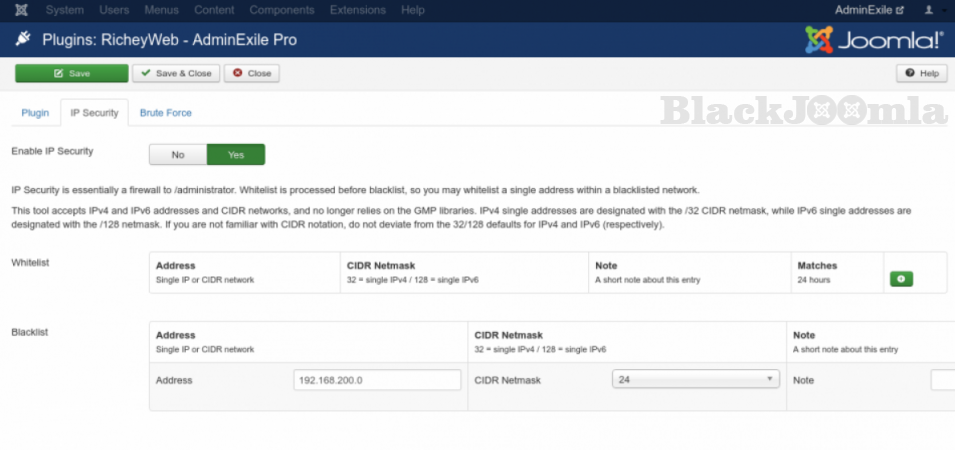Follow the AdminExile site link
955x450 pixels.
click(x=869, y=10)
